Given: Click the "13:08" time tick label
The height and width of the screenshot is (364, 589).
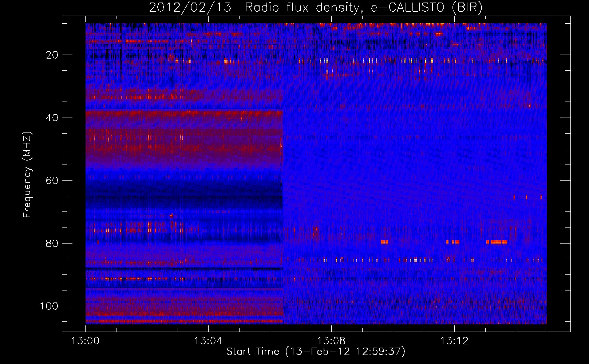Looking at the screenshot, I should click(331, 341).
